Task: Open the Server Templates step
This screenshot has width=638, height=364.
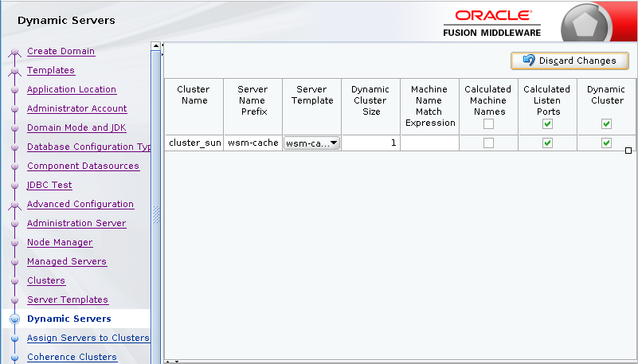Action: click(x=68, y=299)
